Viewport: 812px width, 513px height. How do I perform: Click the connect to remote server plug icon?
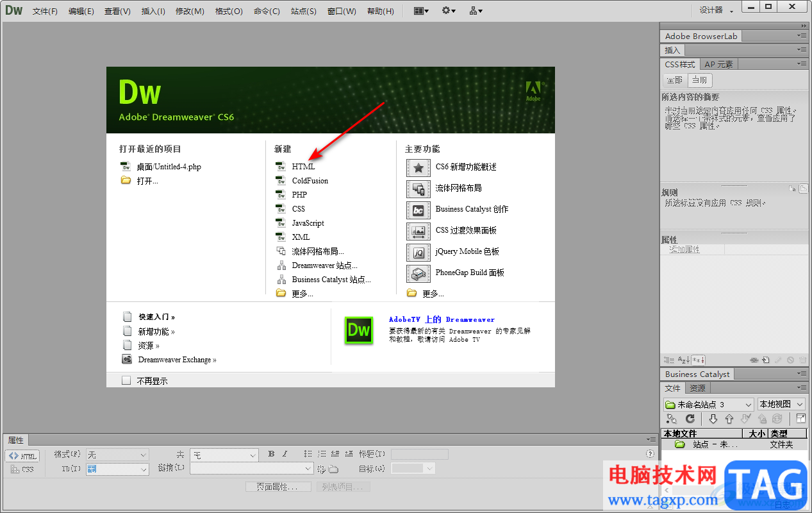(x=672, y=419)
